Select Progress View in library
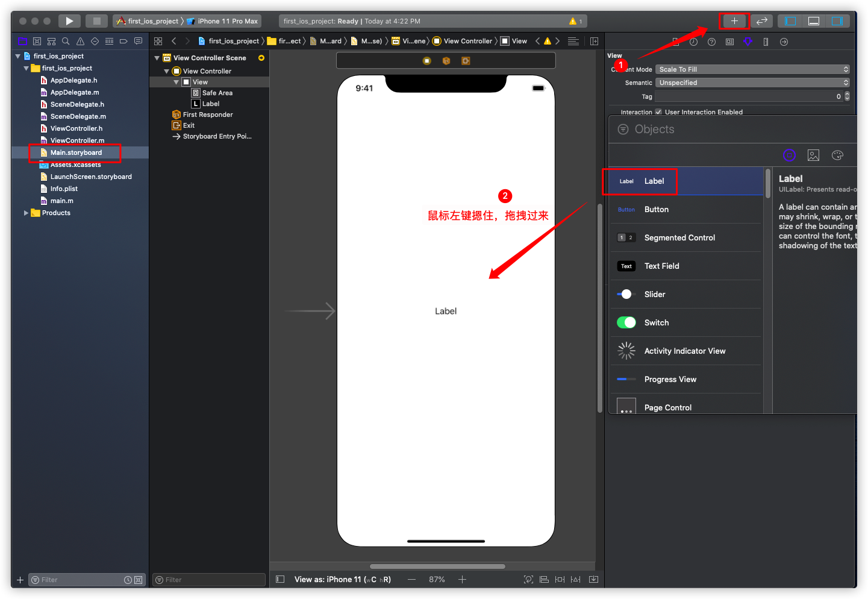The height and width of the screenshot is (599, 868). click(x=686, y=380)
